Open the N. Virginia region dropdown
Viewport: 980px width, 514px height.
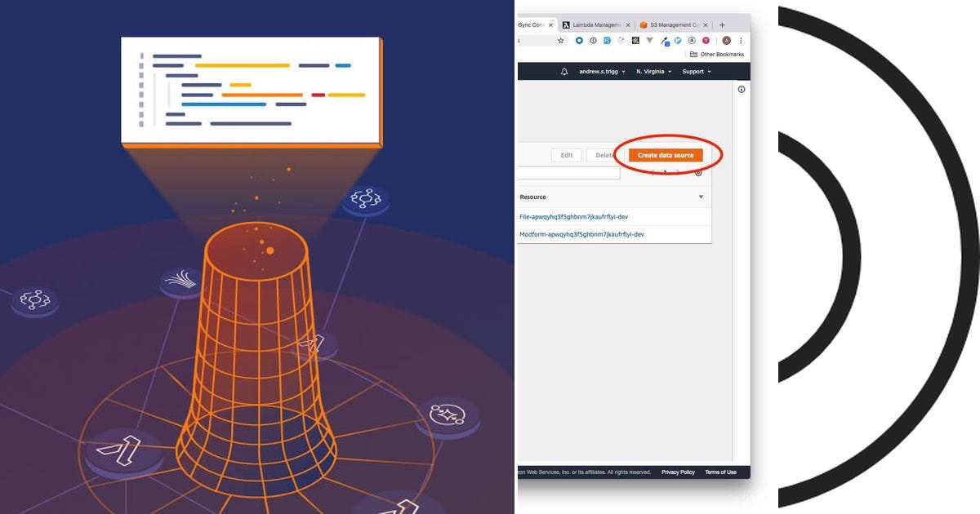click(651, 72)
